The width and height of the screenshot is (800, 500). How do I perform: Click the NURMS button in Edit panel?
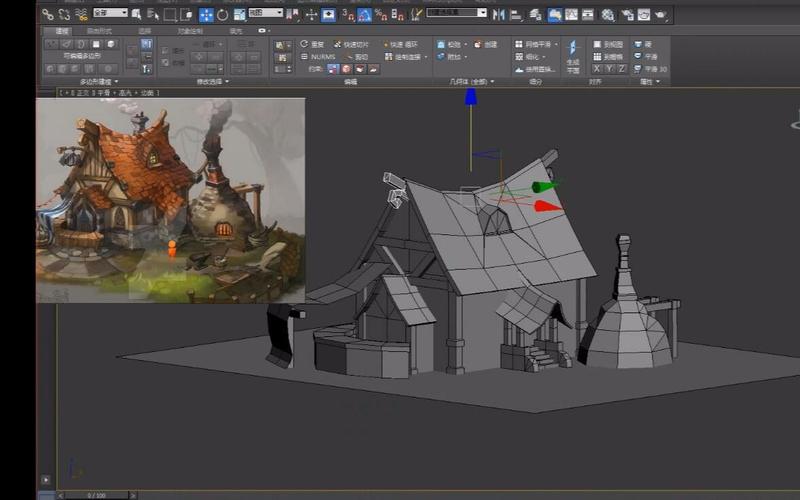pyautogui.click(x=318, y=57)
